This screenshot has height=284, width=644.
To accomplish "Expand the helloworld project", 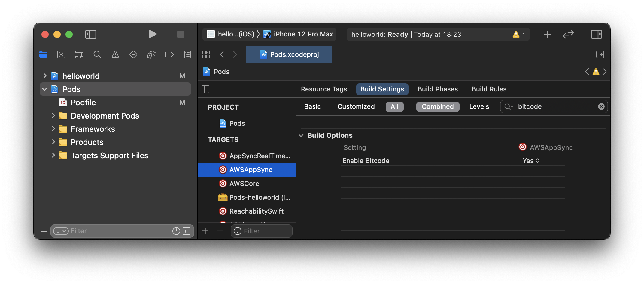I will tap(45, 76).
